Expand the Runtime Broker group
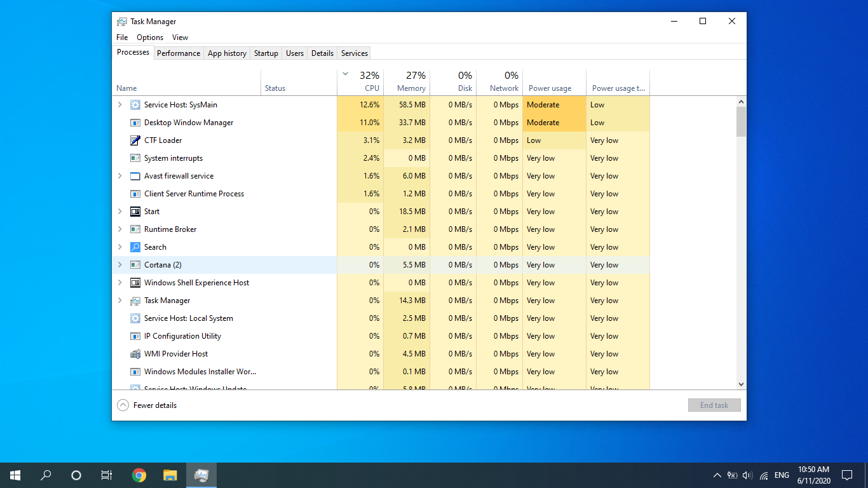This screenshot has width=868, height=488. pos(120,229)
